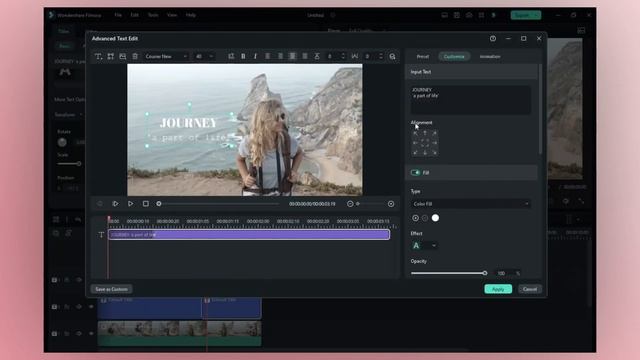Click the Input Text box
Screen dimensions: 640x360
[x=471, y=100]
